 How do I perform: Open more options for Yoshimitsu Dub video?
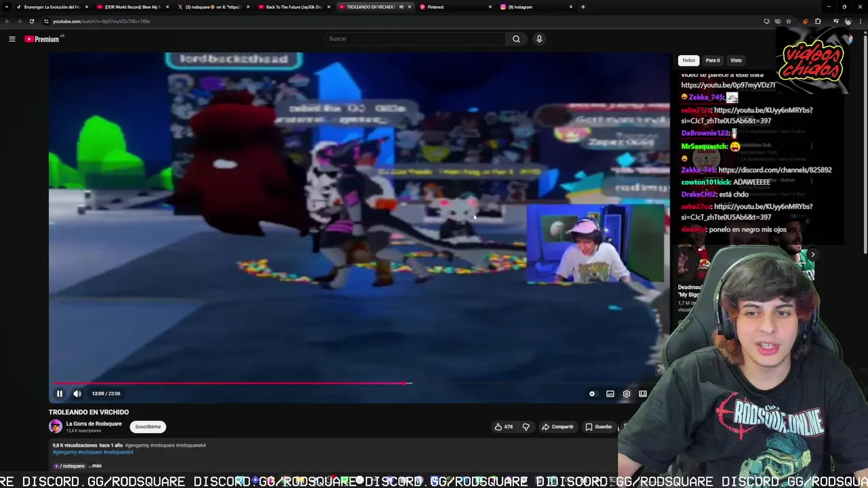[812, 146]
